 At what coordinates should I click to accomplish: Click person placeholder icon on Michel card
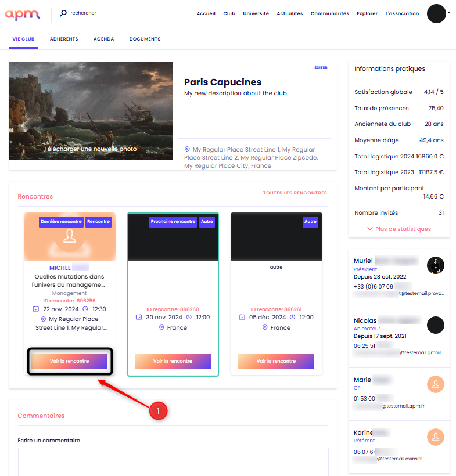pos(70,236)
